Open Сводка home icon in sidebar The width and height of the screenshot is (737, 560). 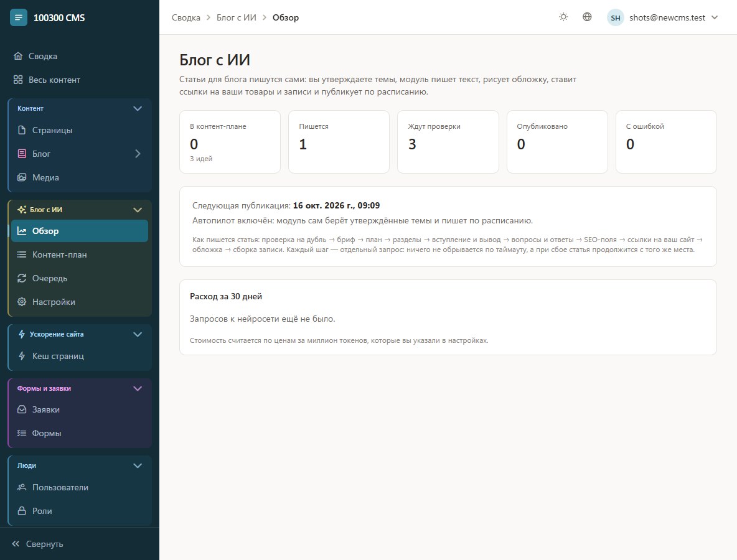[x=18, y=56]
